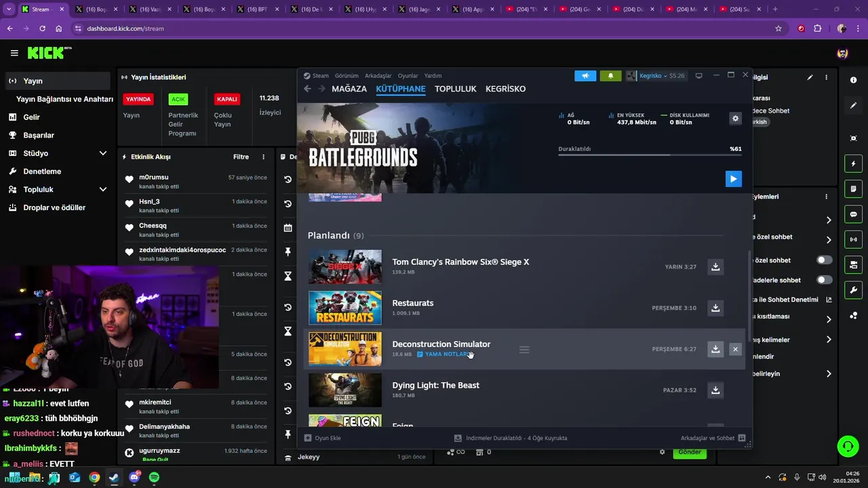Open Yayın Bağlantısı ve Anahtarı page
This screenshot has height=488, width=868.
pos(64,99)
